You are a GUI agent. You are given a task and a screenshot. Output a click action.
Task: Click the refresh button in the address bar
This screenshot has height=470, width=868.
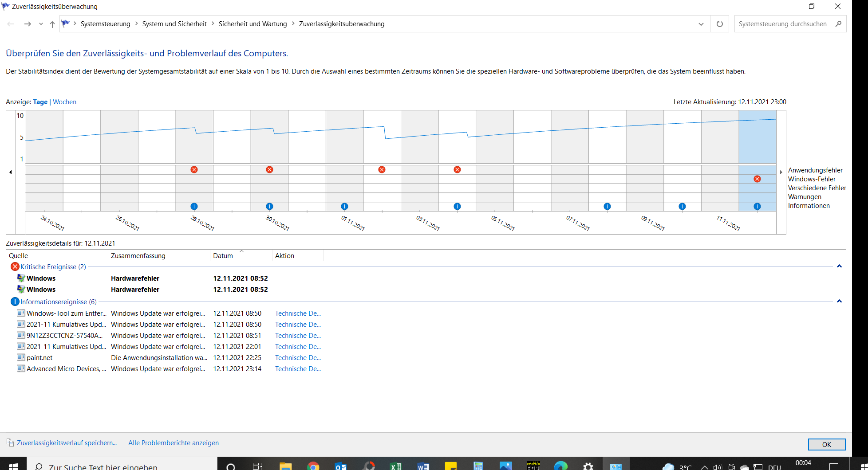[x=719, y=24]
